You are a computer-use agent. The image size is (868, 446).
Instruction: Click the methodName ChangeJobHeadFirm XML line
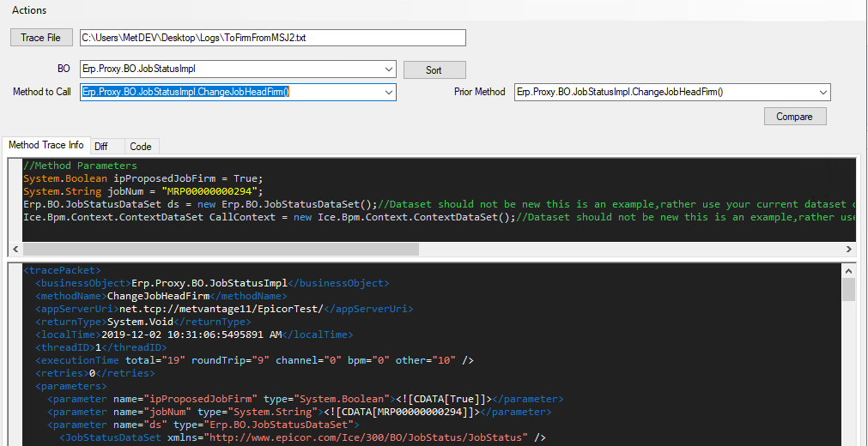pos(161,296)
